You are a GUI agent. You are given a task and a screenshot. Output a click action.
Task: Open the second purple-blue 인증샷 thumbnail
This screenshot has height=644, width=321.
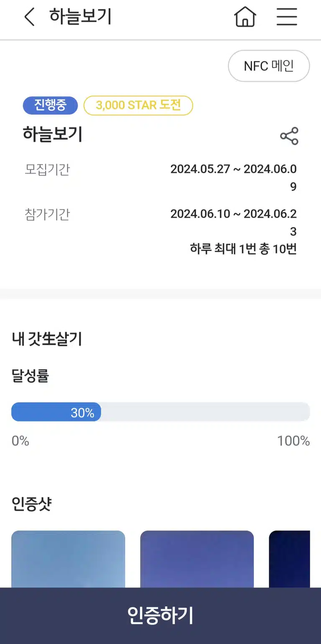(x=197, y=559)
